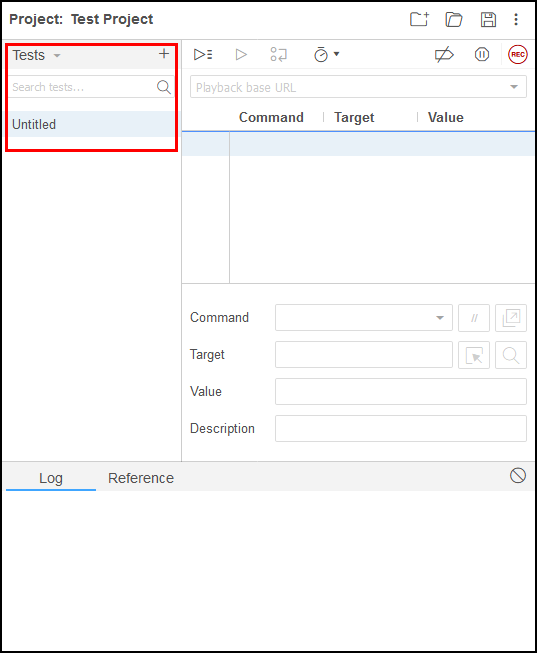
Task: Toggle pause on exceptions
Action: (482, 54)
